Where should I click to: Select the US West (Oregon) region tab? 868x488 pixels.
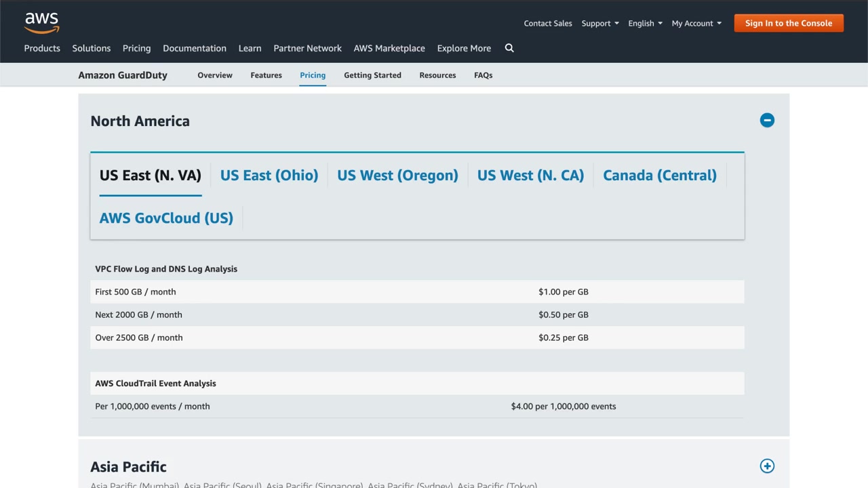(397, 176)
